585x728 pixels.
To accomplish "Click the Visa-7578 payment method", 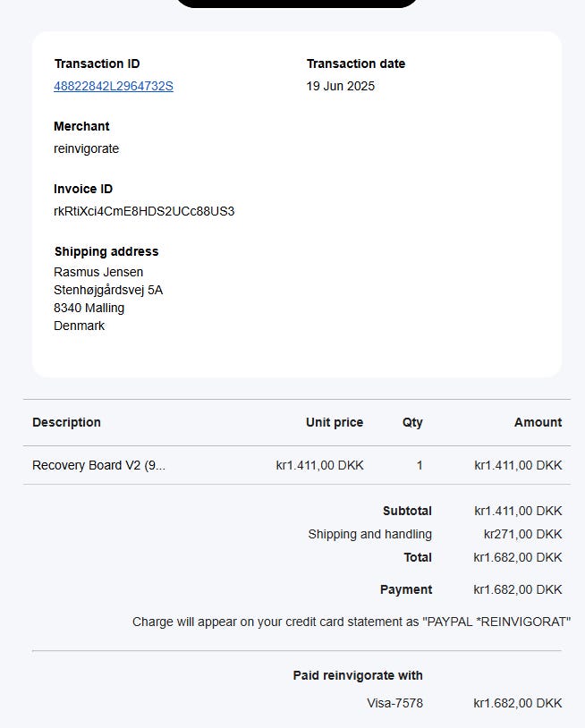I will (394, 703).
